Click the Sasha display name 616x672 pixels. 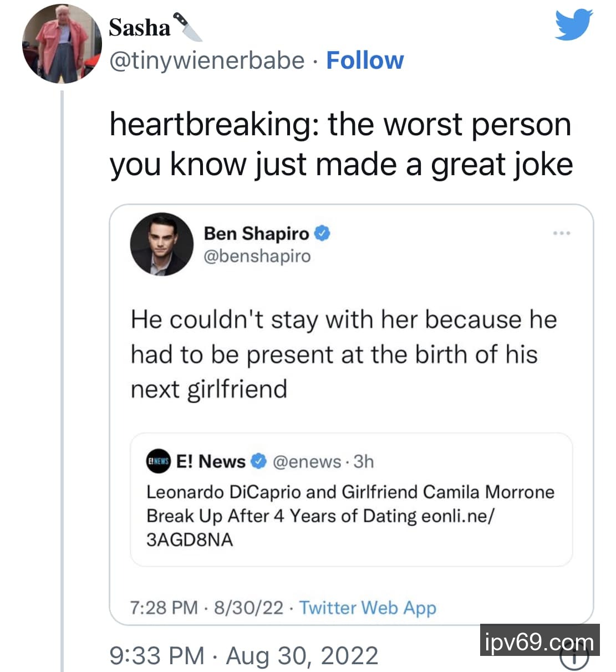139,28
